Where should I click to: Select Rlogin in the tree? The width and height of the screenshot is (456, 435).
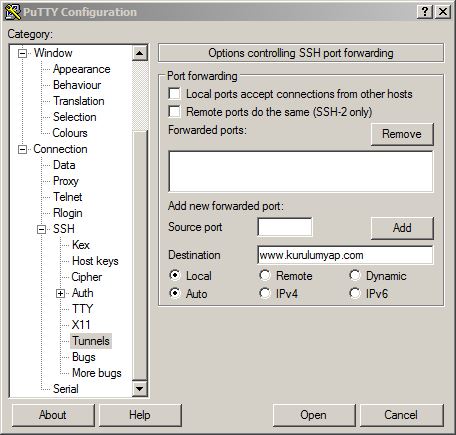pyautogui.click(x=68, y=213)
